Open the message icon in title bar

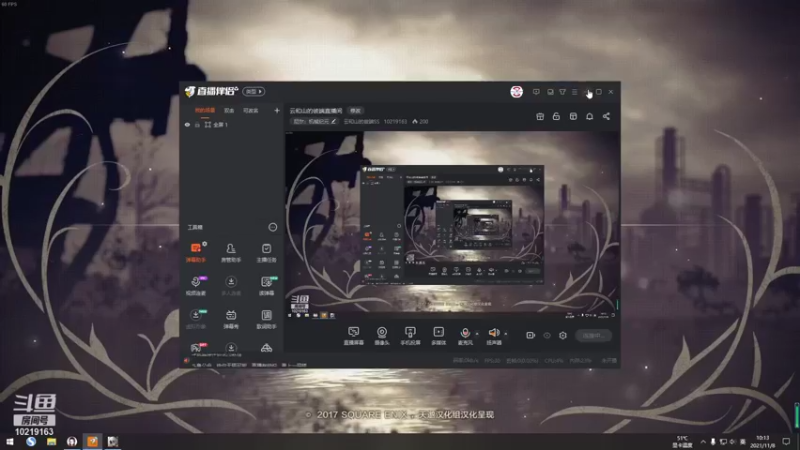(536, 92)
